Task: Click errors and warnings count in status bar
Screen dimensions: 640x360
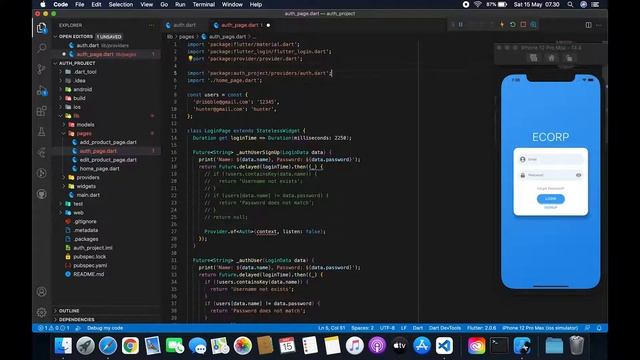Action: point(54,328)
